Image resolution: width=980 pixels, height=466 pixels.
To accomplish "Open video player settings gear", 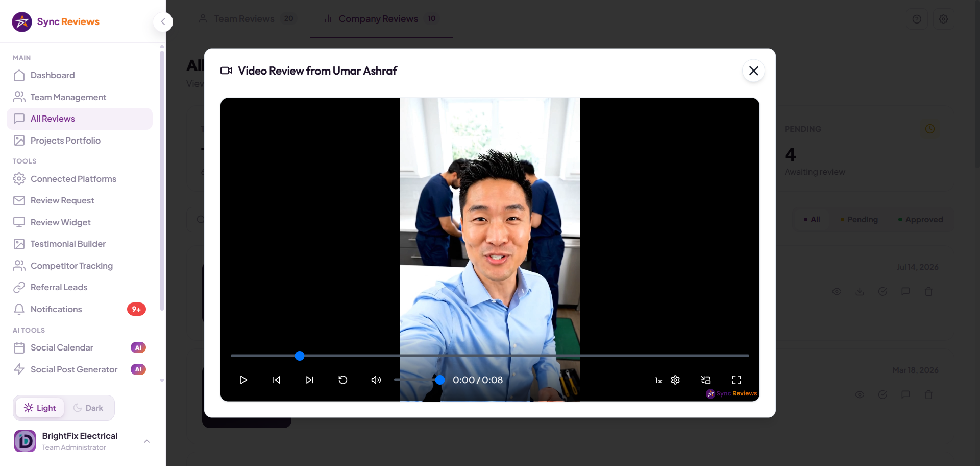I will tap(675, 380).
